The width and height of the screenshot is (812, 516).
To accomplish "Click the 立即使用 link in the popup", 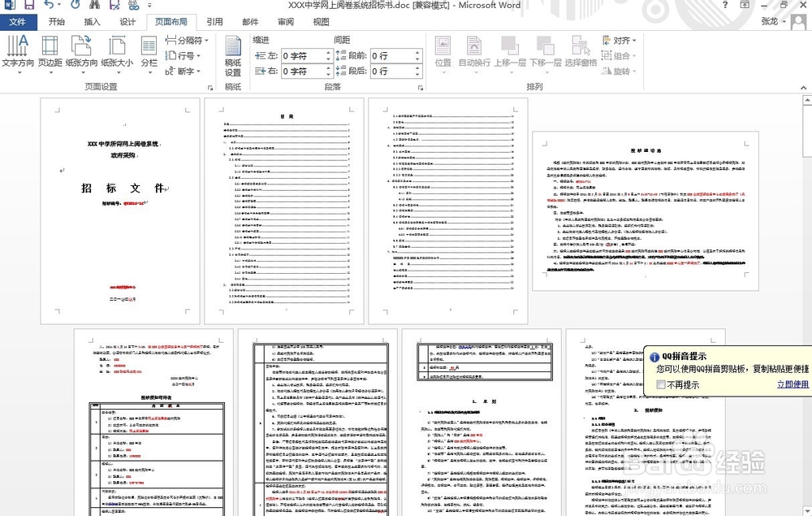I will (x=792, y=384).
